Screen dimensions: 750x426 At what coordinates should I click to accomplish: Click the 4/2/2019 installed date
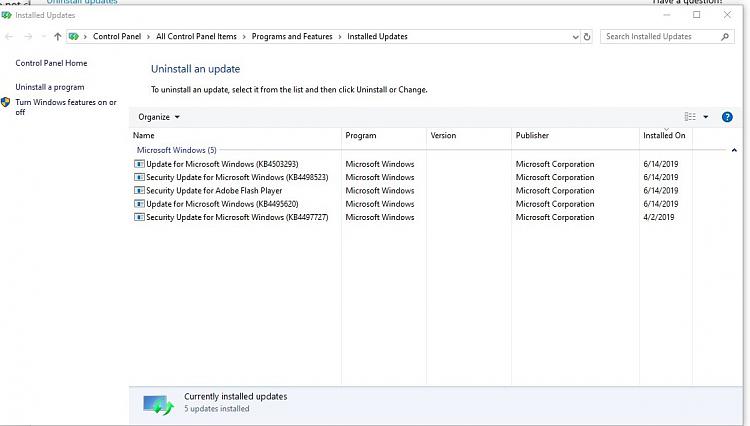click(659, 218)
